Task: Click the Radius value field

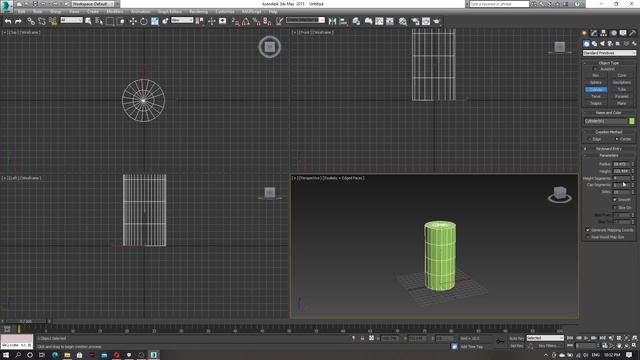Action: [x=621, y=164]
